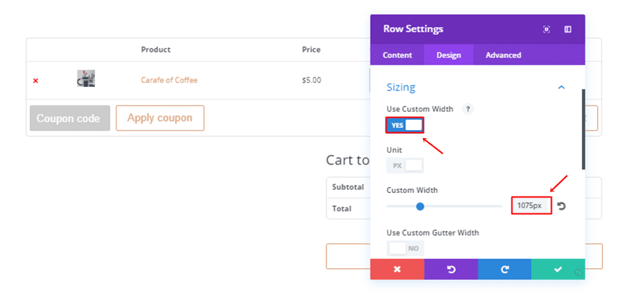
Task: Redo change in Row Settings
Action: [x=505, y=269]
